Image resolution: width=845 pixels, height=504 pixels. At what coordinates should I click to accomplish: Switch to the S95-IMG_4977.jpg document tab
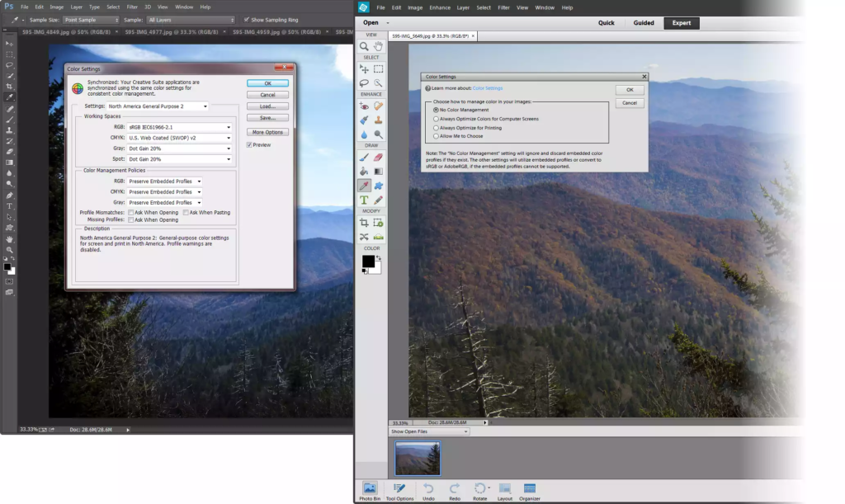pyautogui.click(x=172, y=32)
